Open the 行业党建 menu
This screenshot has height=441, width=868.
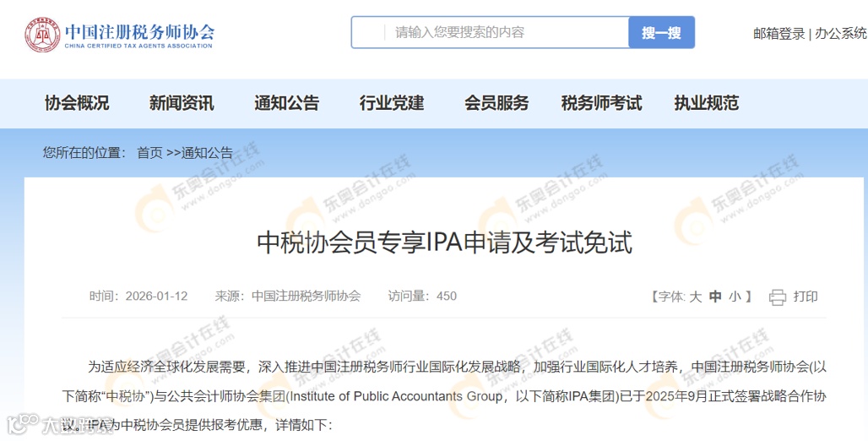(x=392, y=103)
